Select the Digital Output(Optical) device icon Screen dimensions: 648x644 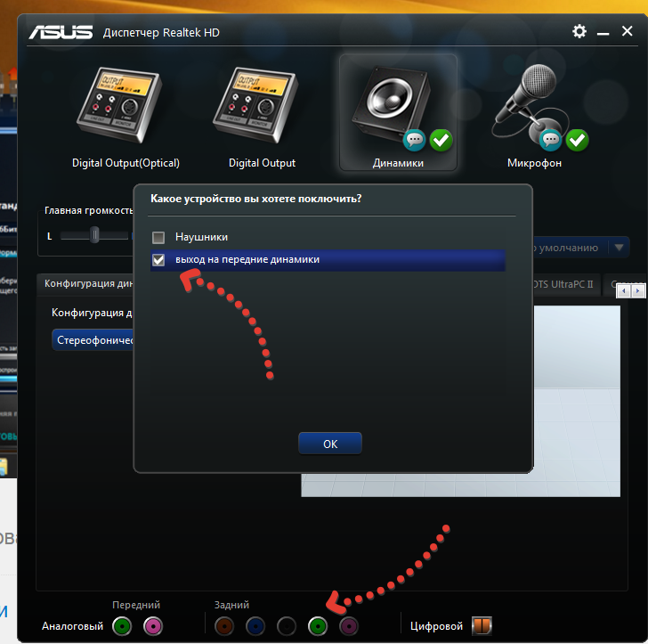point(120,104)
